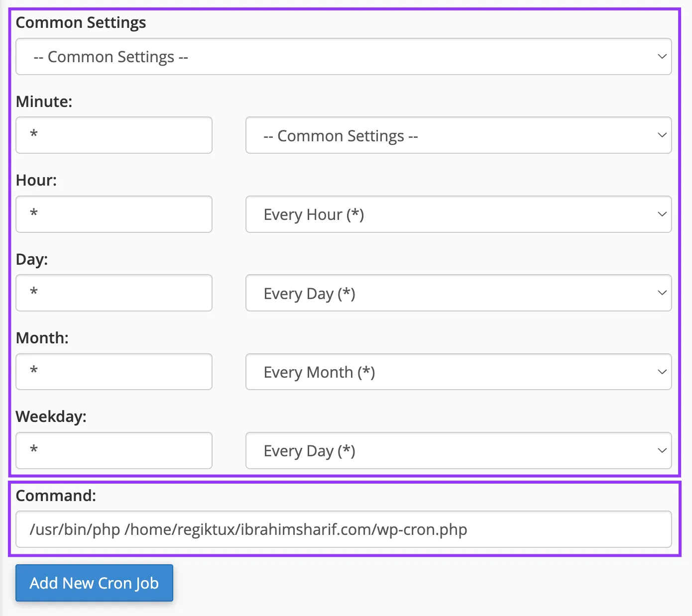Click the Weekday: label
This screenshot has height=616, width=692.
tap(51, 416)
